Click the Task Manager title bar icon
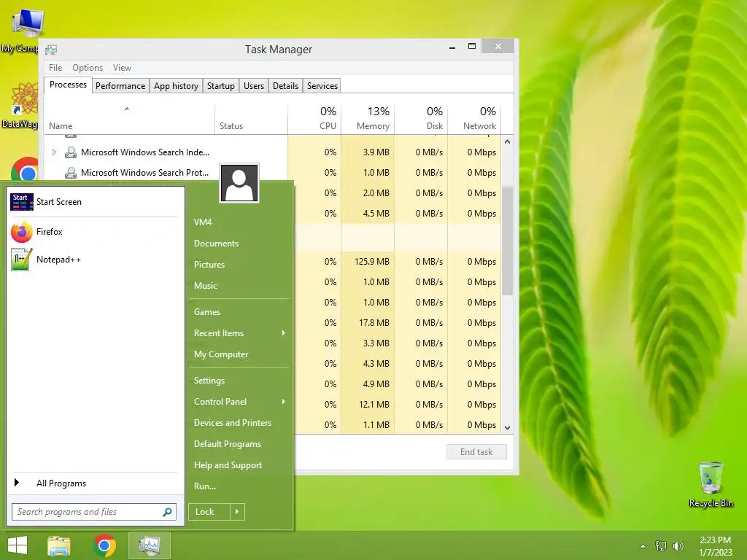 click(51, 50)
